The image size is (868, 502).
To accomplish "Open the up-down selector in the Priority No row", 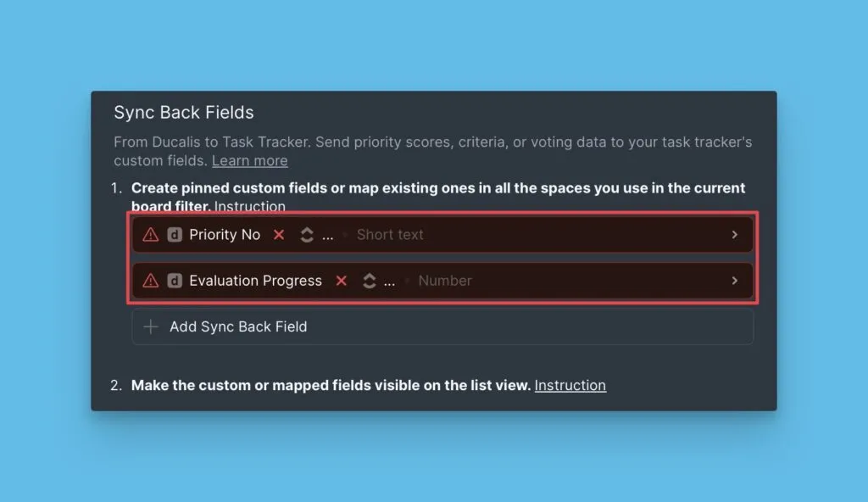I will 307,235.
